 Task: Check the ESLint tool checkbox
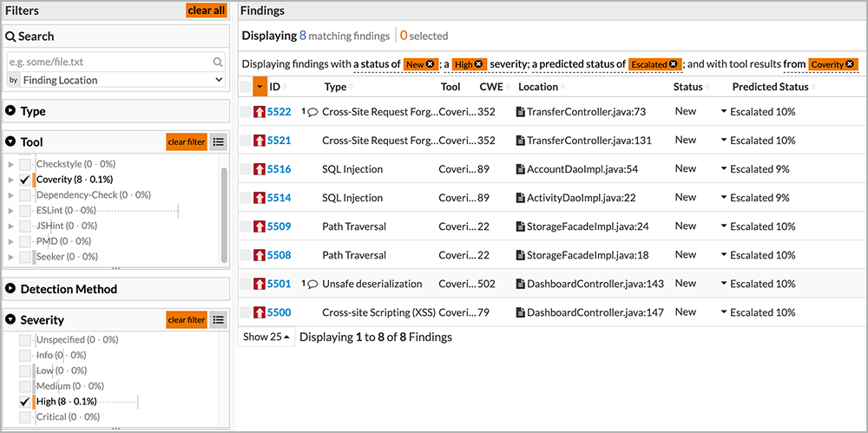click(24, 210)
